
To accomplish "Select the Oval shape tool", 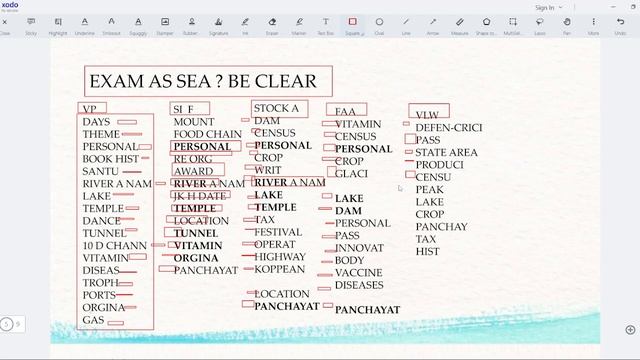I will (x=379, y=25).
